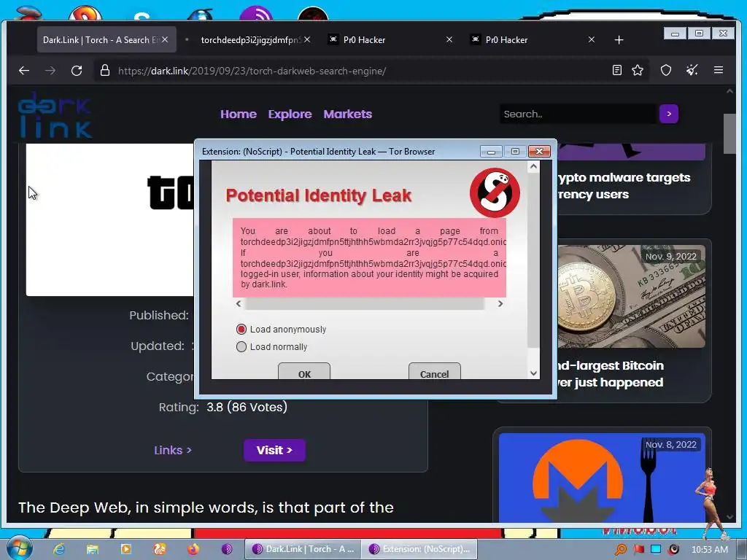Reload the page with the refresh icon
747x560 pixels.
point(77,71)
